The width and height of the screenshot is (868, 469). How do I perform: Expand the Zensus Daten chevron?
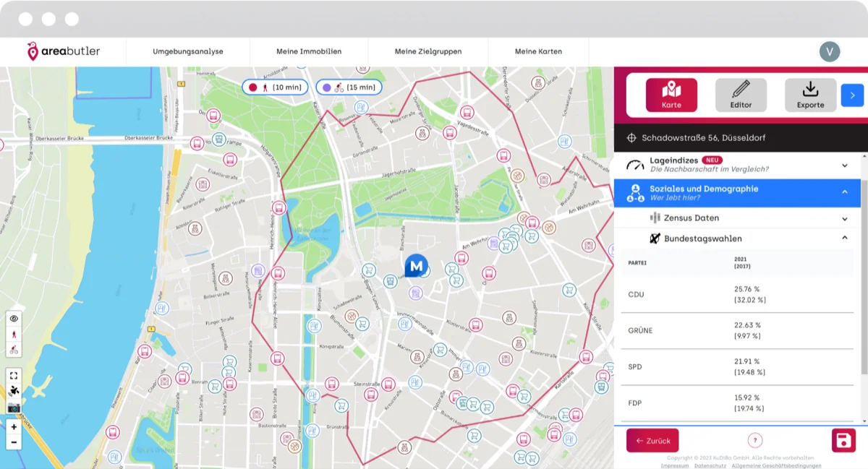tap(844, 218)
